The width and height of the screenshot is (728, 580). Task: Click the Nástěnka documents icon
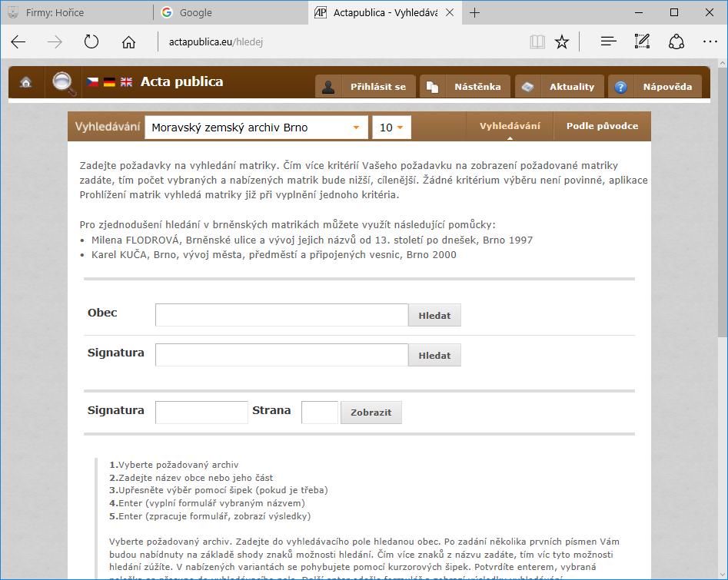(433, 87)
